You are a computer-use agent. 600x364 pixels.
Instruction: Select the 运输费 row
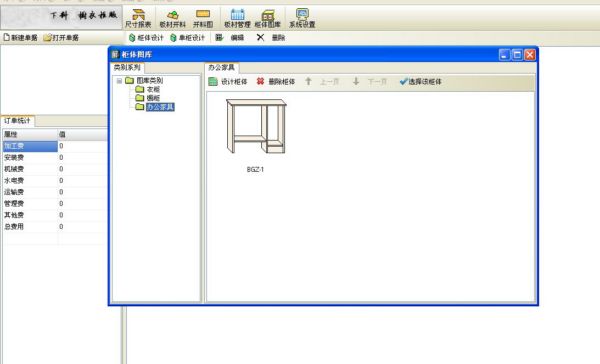tap(55, 192)
